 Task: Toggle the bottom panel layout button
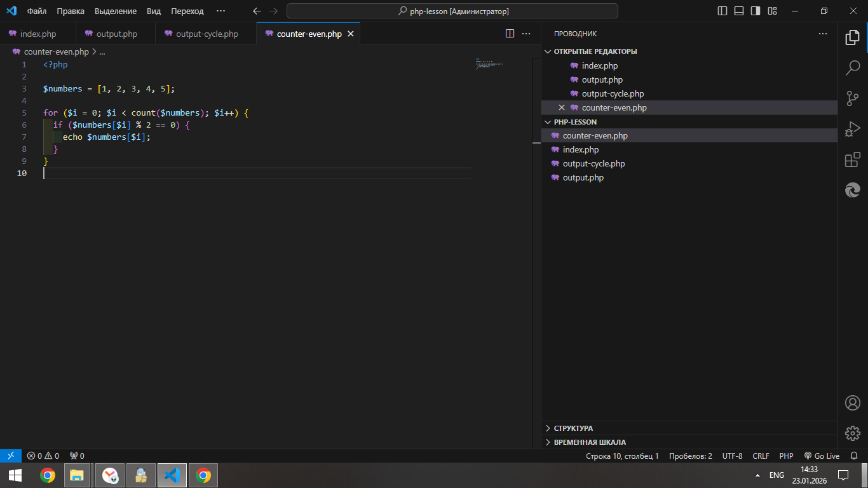739,11
